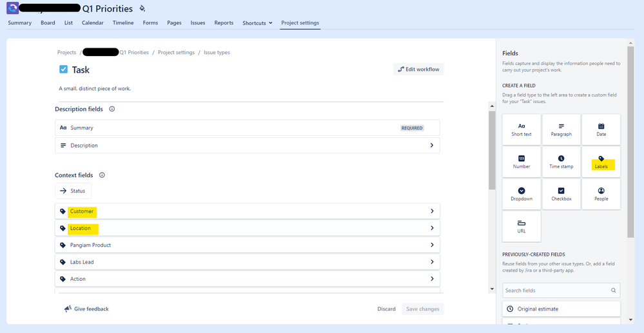Open the Board tab

(x=48, y=23)
